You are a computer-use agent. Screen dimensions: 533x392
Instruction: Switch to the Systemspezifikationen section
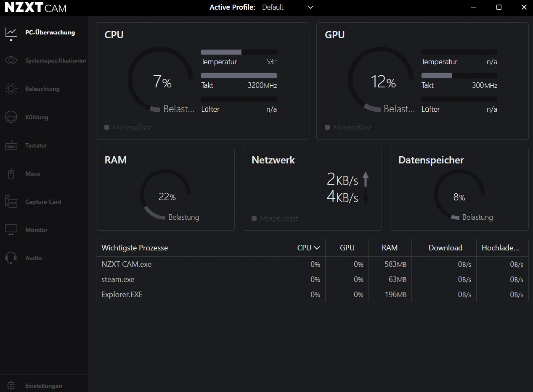tap(56, 61)
